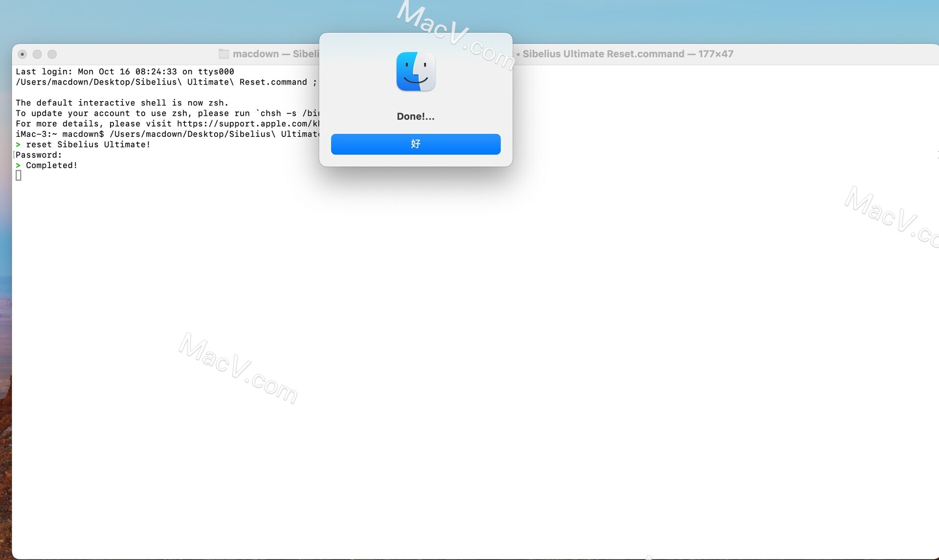Viewport: 939px width, 560px height.
Task: Click the 'For more details, please visit' support link line
Action: coord(167,124)
